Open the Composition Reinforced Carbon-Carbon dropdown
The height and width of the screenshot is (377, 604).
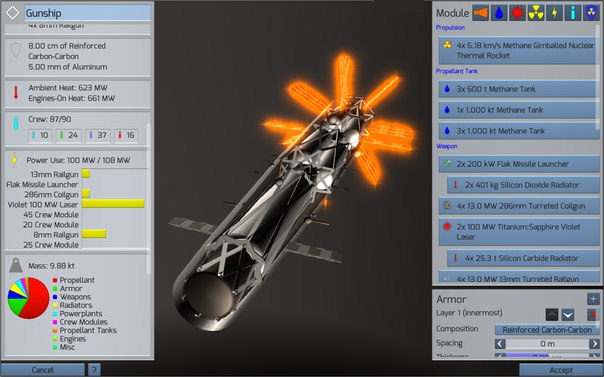(547, 330)
